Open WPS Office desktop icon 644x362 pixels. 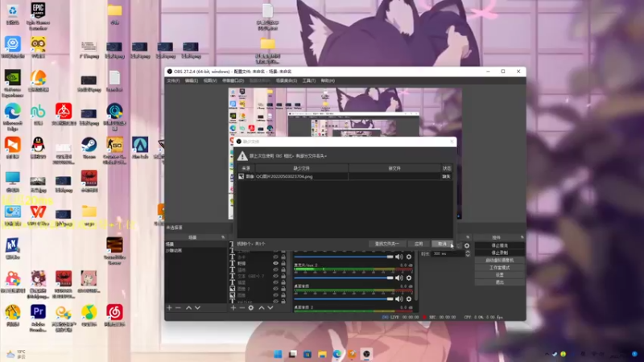pyautogui.click(x=38, y=216)
